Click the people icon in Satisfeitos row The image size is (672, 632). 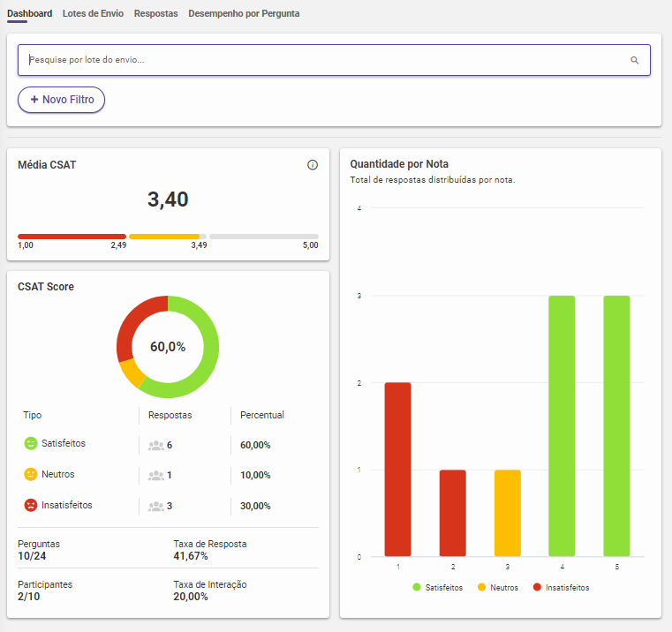tap(156, 445)
